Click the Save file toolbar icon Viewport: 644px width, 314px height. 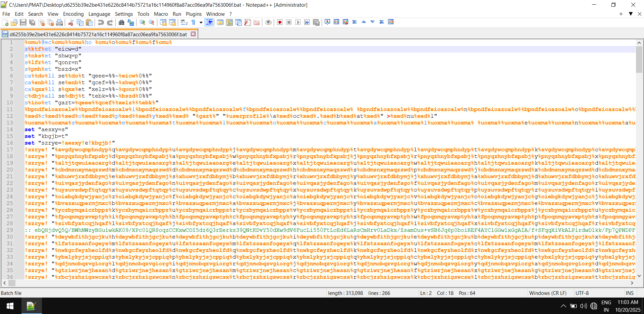click(23, 22)
